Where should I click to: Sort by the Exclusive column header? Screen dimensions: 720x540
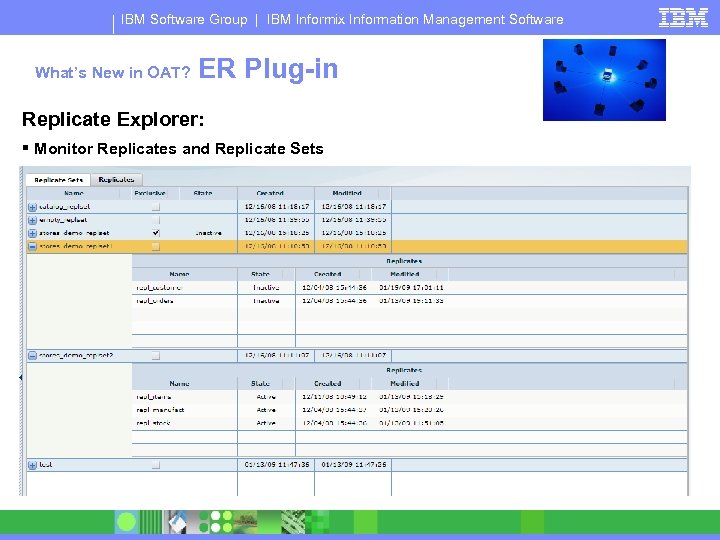150,193
